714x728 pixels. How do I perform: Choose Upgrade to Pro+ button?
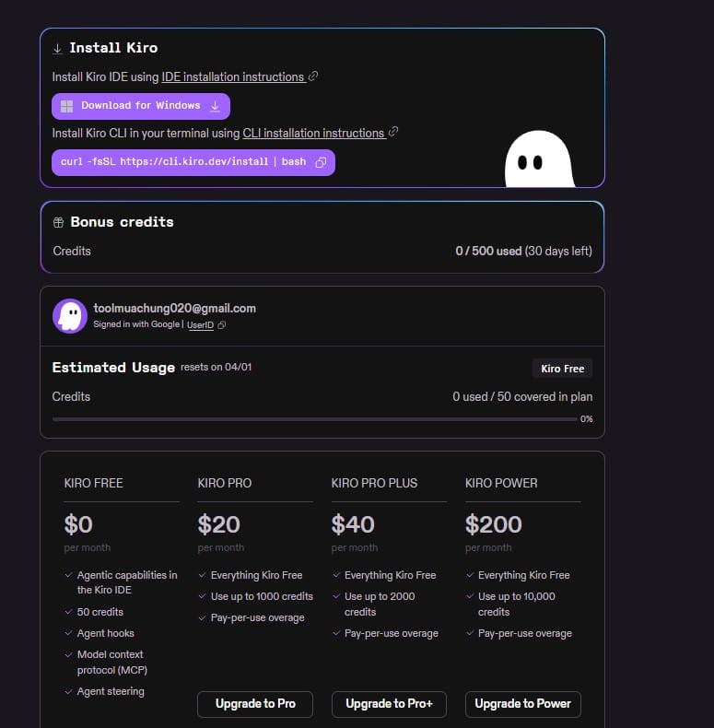(389, 703)
